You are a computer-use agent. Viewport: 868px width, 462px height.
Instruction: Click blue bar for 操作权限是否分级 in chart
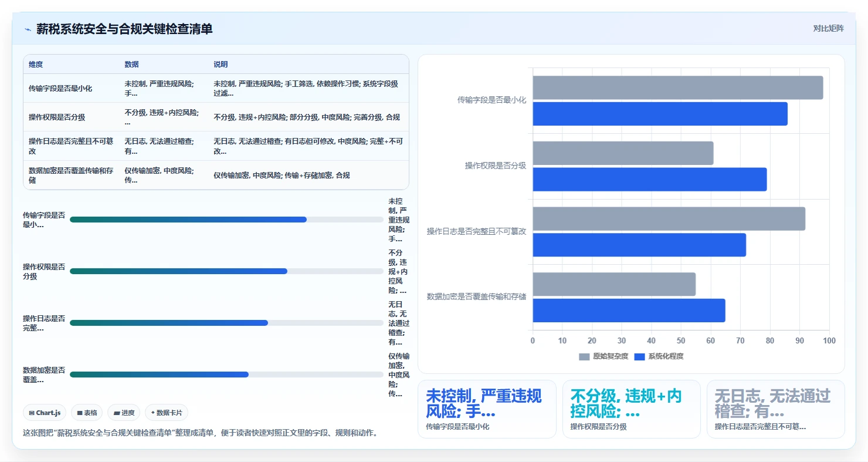(650, 179)
